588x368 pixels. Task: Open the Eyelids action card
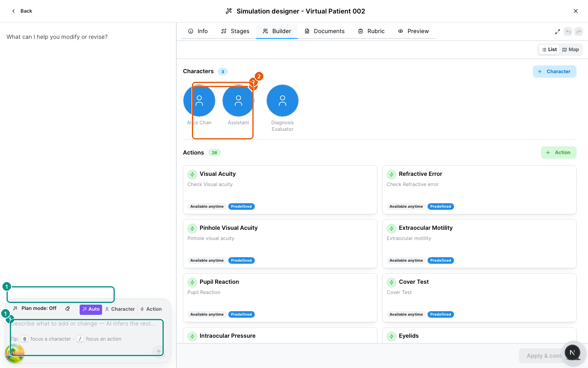click(x=479, y=335)
